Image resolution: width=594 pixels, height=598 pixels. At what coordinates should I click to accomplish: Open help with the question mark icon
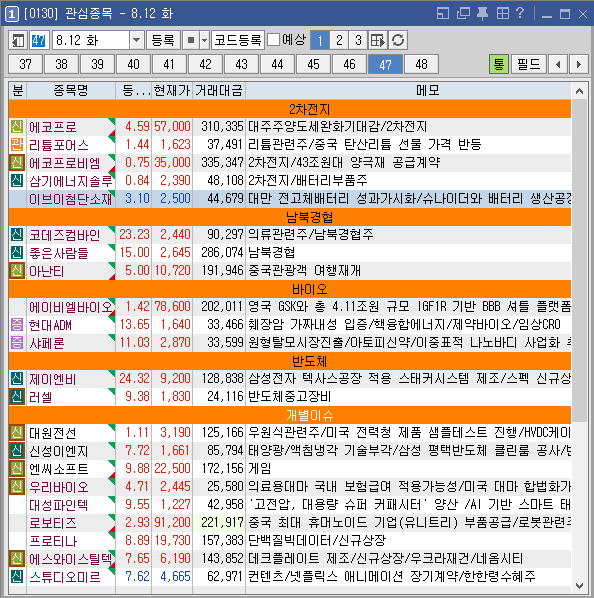(x=520, y=13)
